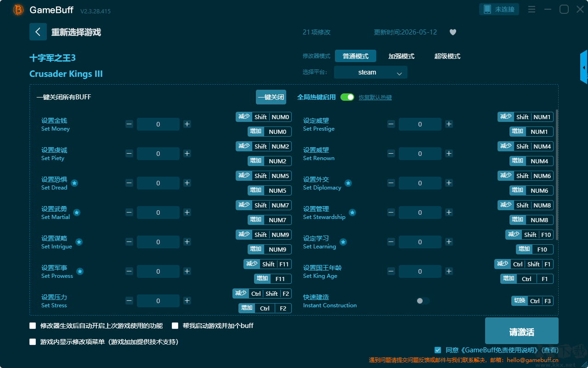Decrease Set Learning value with minus
588x368 pixels.
coord(391,242)
